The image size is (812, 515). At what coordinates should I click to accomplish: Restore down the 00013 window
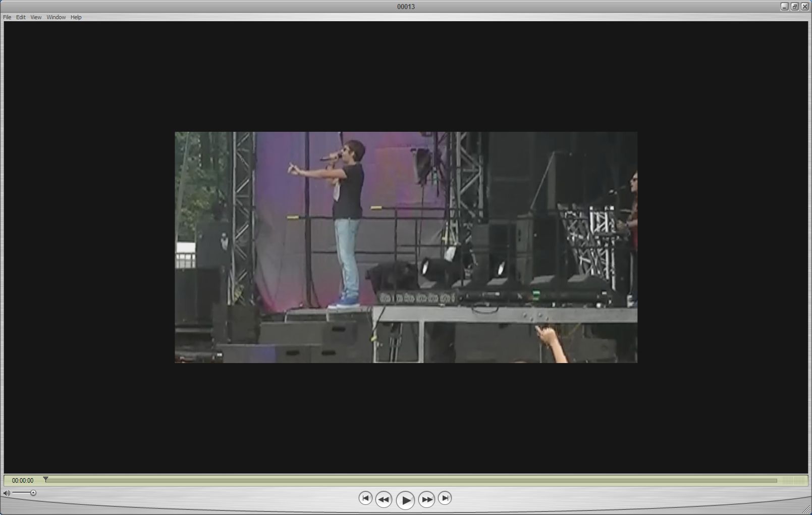point(794,7)
